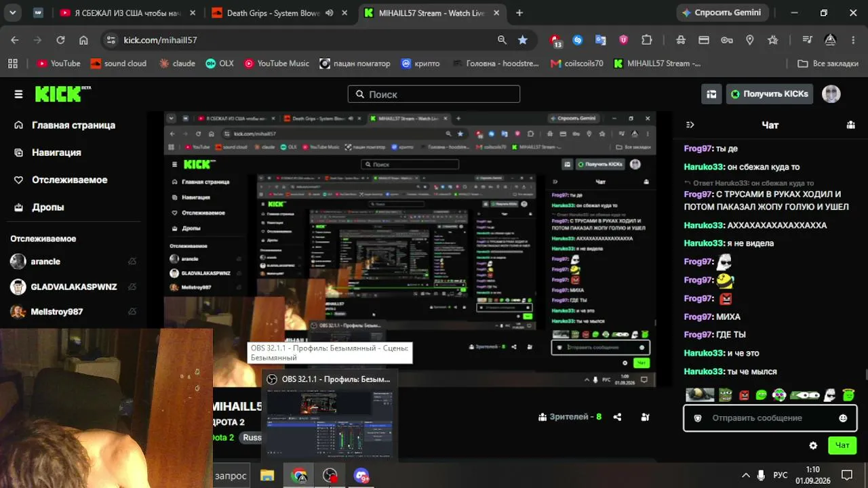Screen dimensions: 868x488
Task: Toggle follow icon beside GLADVALAKASPWNZ
Action: (x=132, y=287)
